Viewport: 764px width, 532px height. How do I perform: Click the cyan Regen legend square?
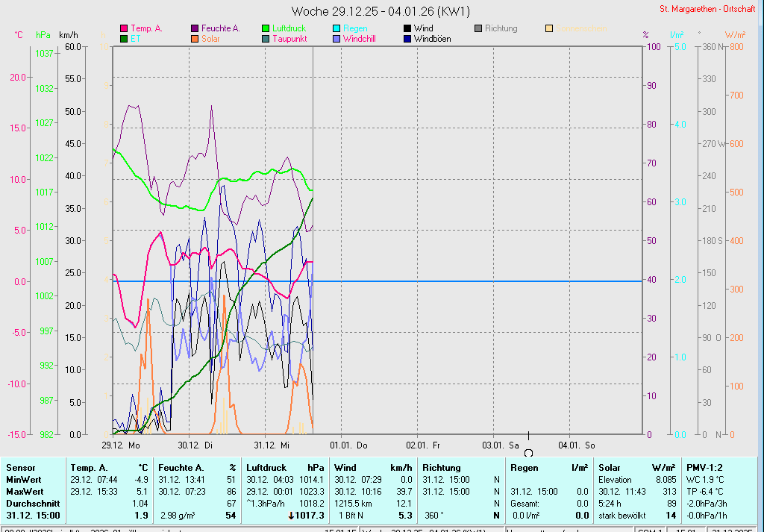coord(336,28)
